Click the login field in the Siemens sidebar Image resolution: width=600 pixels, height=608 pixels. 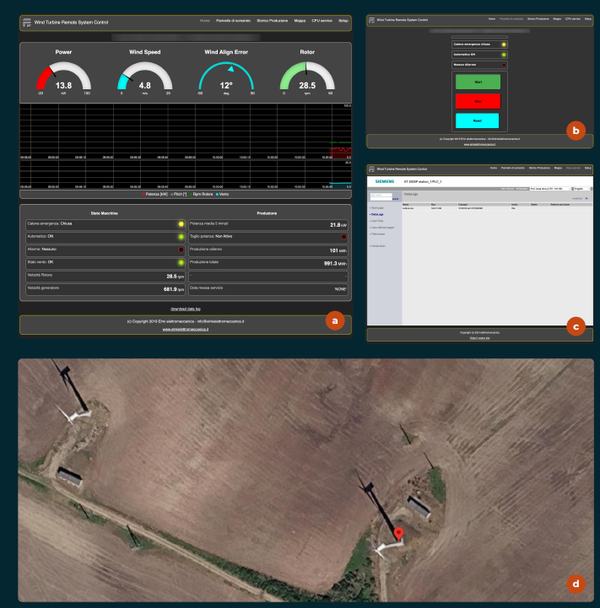(x=381, y=195)
